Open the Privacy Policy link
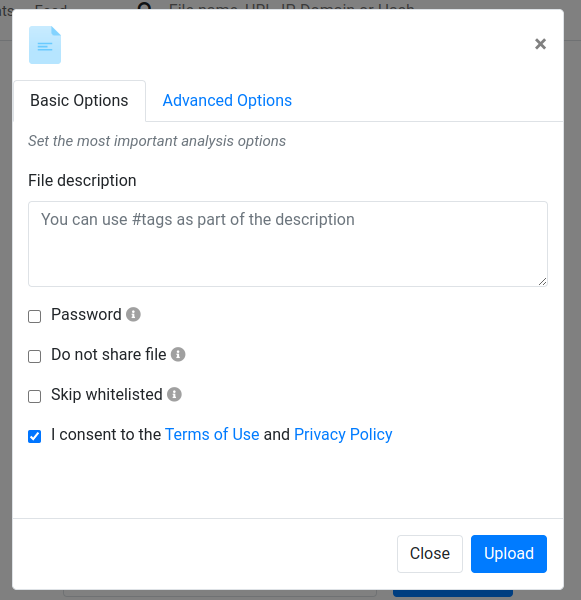 [343, 435]
